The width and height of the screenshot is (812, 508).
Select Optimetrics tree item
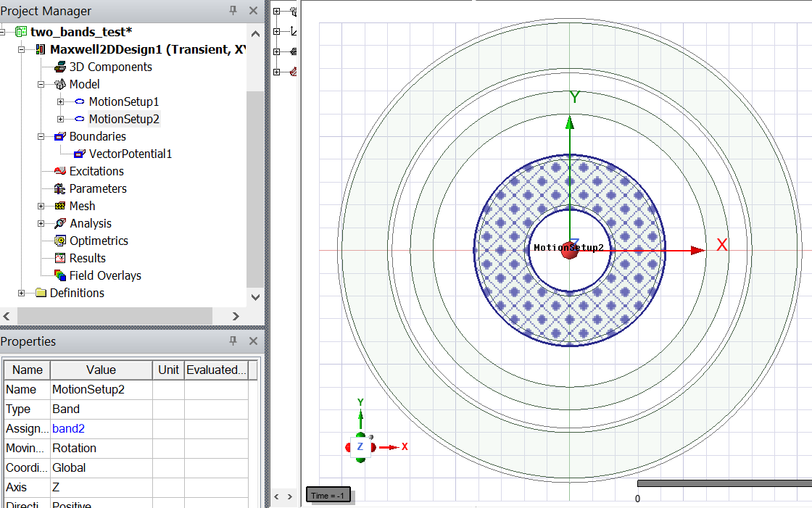coord(99,241)
